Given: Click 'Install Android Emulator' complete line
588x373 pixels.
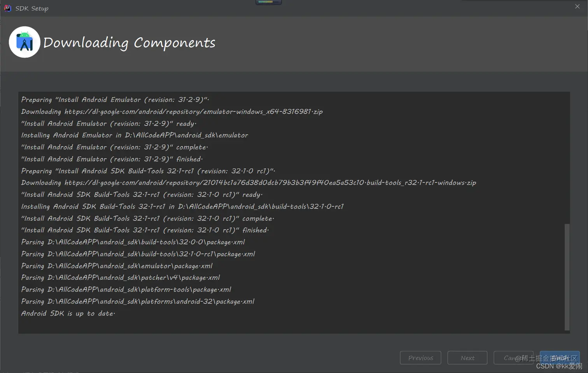Looking at the screenshot, I should (x=115, y=147).
